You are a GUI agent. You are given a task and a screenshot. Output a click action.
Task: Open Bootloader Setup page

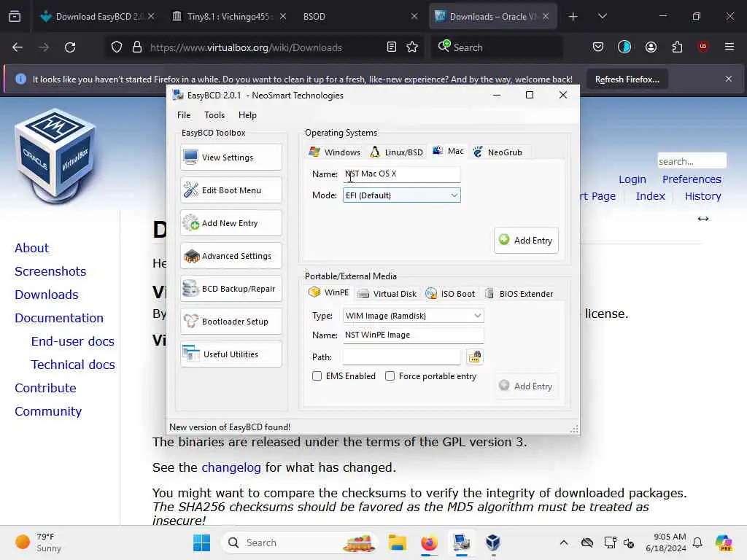(231, 322)
